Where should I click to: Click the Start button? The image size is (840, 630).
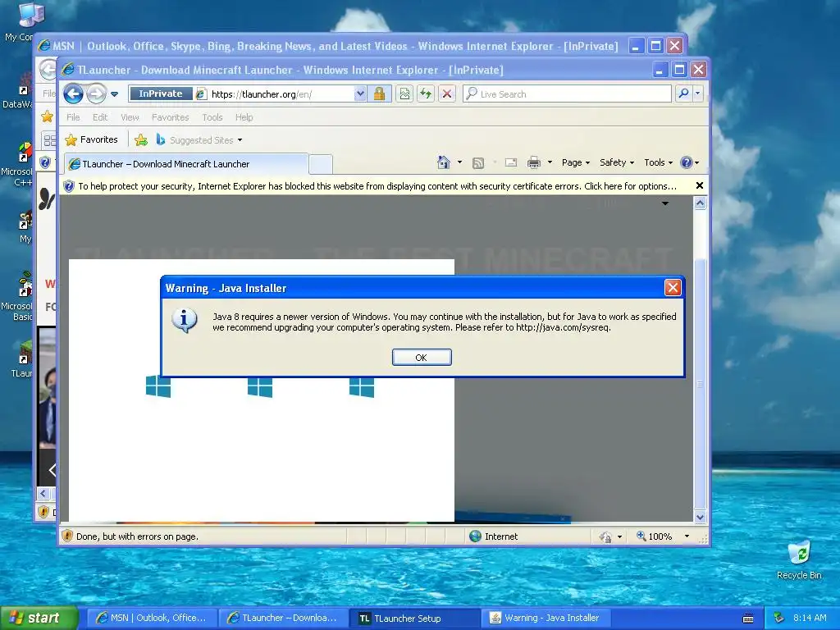(39, 618)
